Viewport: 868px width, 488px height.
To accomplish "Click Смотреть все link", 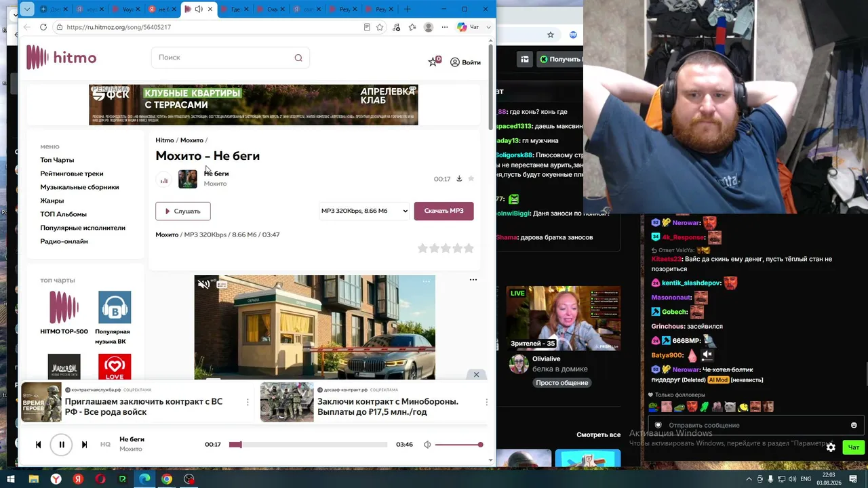I will click(598, 435).
